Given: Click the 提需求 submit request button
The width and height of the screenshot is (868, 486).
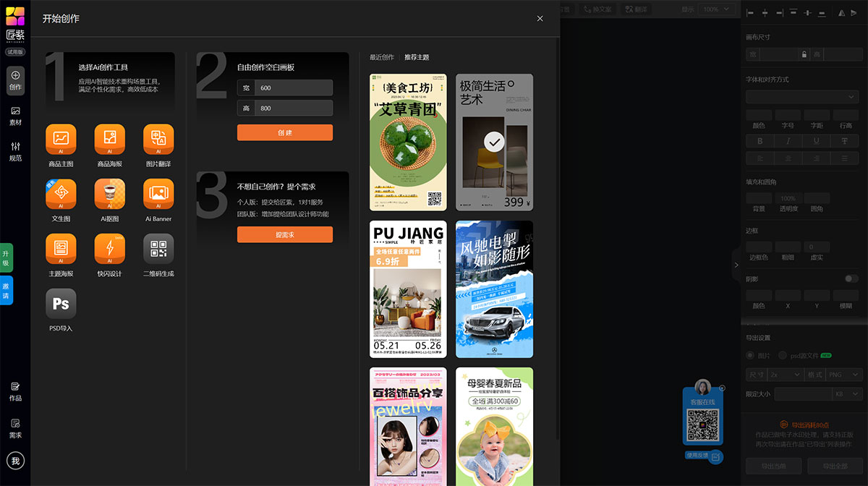Looking at the screenshot, I should [284, 234].
